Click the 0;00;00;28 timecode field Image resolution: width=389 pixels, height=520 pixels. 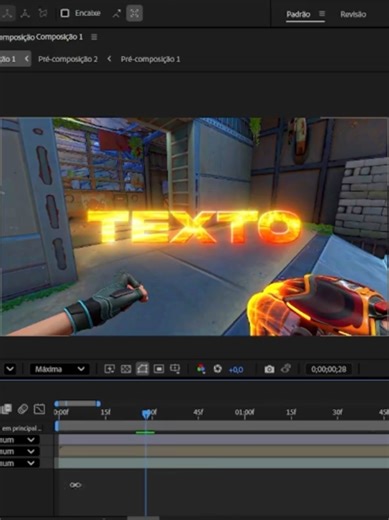[328, 369]
